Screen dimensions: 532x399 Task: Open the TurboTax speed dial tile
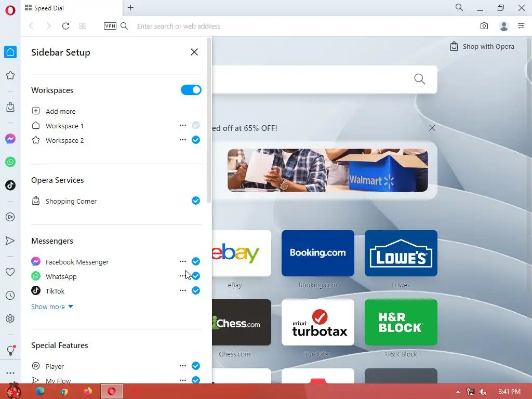(318, 322)
